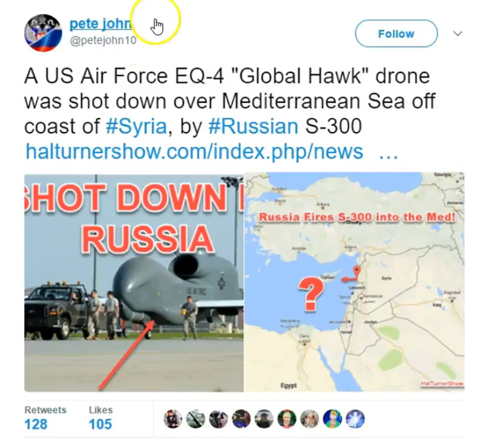Open the @petejohn10 handle
This screenshot has width=486, height=448.
pyautogui.click(x=103, y=41)
